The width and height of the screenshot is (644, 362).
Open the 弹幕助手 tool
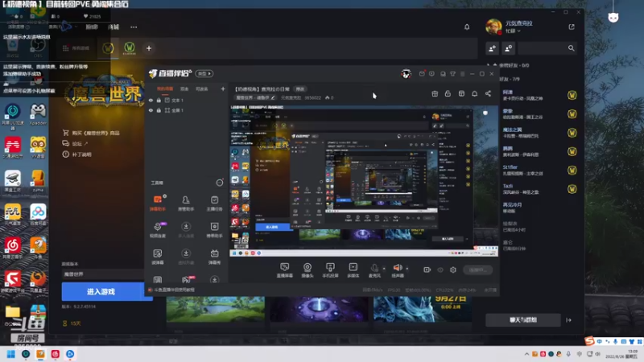click(x=158, y=204)
